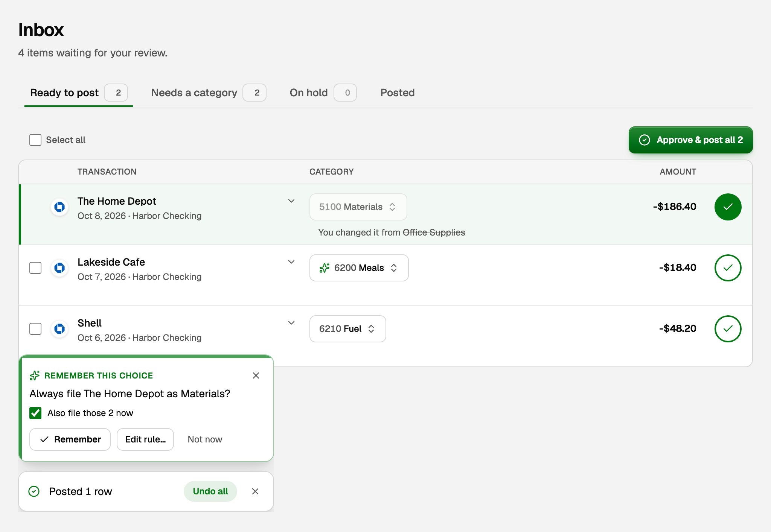Open the Posted tab

click(398, 93)
